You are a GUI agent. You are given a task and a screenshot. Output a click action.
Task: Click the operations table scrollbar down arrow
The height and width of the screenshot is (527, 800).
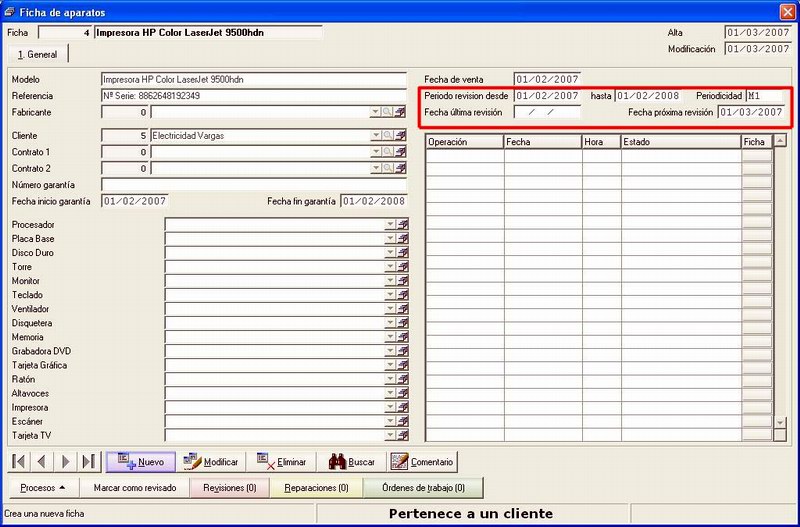[x=780, y=422]
